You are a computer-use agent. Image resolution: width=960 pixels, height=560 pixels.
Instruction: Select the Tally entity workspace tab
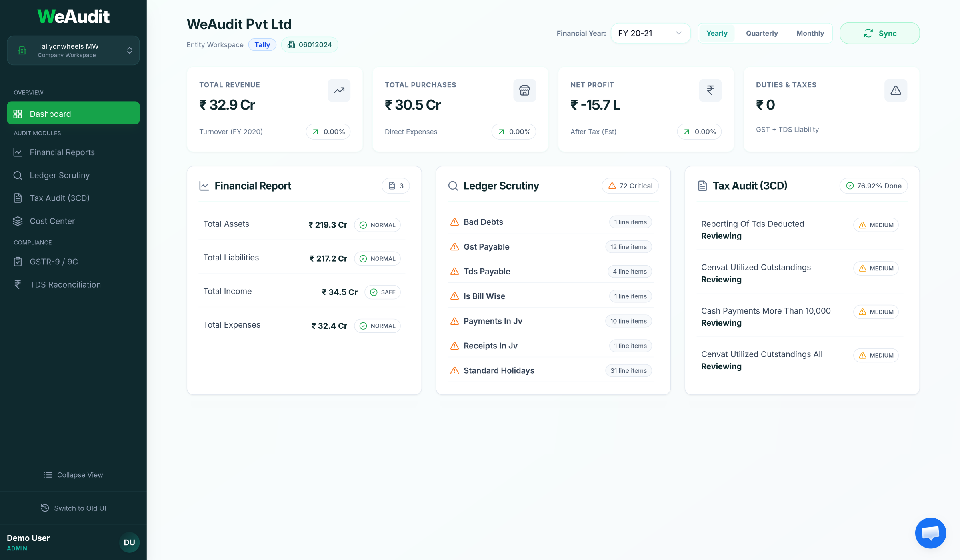point(262,44)
